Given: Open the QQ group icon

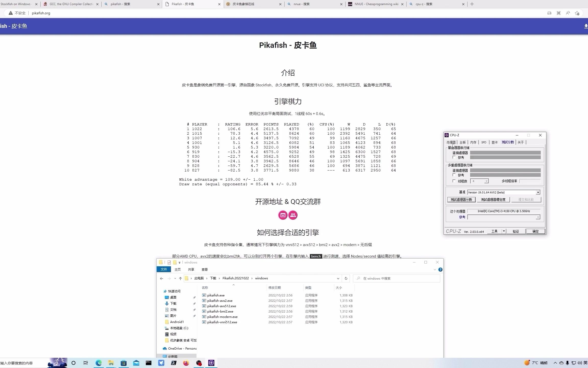Looking at the screenshot, I should click(x=293, y=215).
